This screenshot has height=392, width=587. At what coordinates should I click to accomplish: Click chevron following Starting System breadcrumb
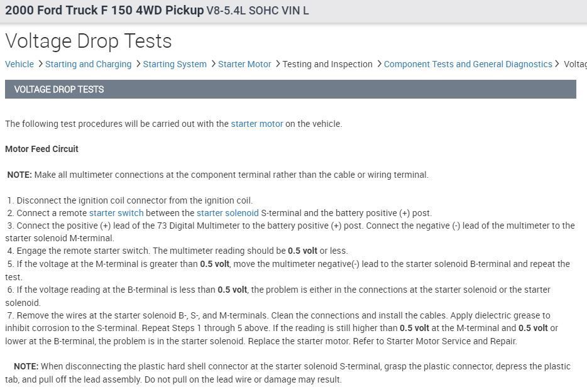pyautogui.click(x=212, y=64)
